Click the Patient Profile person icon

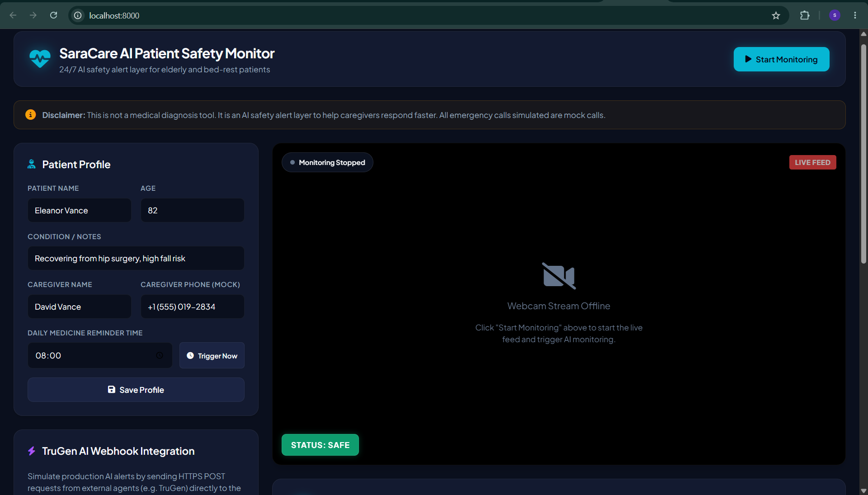coord(32,164)
